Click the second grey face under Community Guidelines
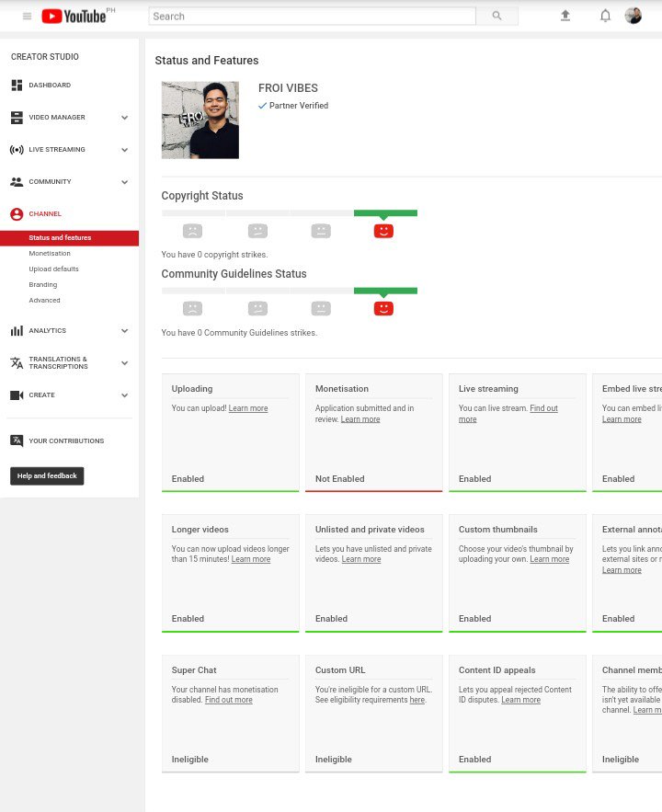662x812 pixels. click(257, 308)
